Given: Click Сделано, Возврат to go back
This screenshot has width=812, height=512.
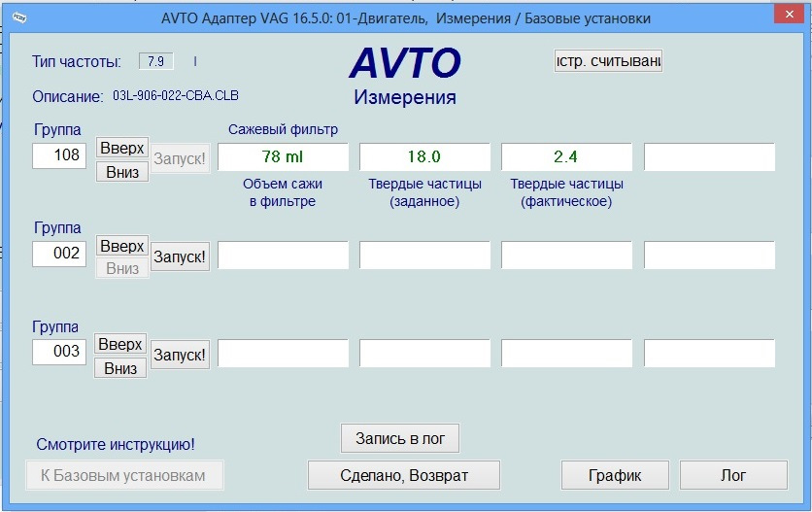Looking at the screenshot, I should (x=404, y=475).
